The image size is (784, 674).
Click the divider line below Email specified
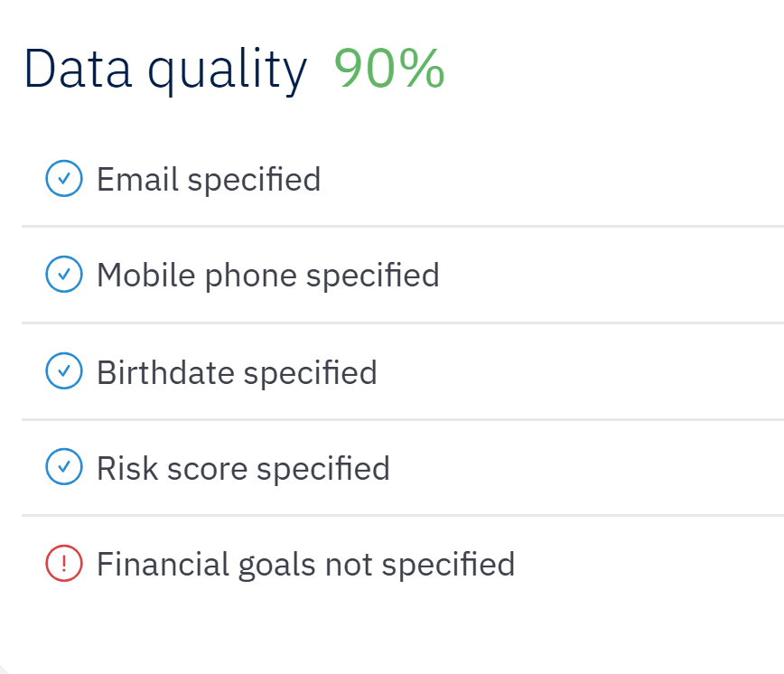(402, 226)
